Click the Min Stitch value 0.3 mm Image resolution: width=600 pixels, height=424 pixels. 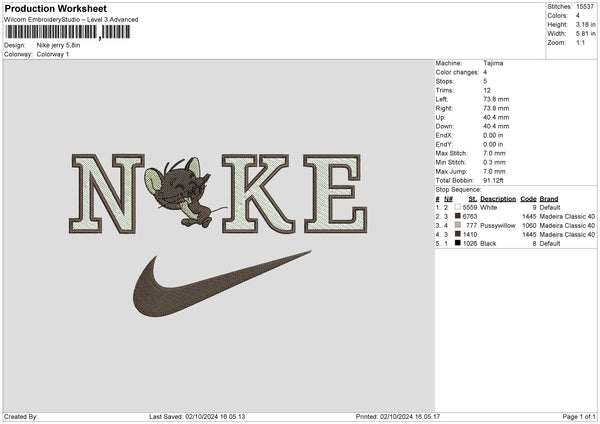(x=494, y=163)
